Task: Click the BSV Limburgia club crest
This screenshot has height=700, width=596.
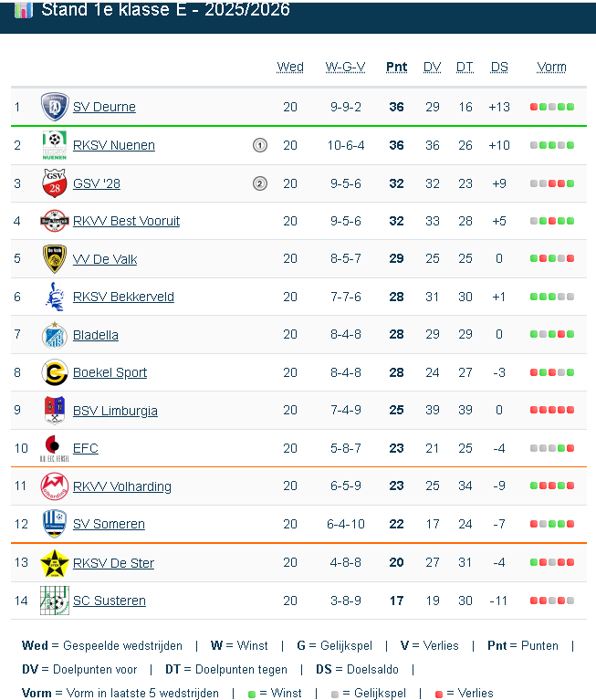Action: click(55, 411)
